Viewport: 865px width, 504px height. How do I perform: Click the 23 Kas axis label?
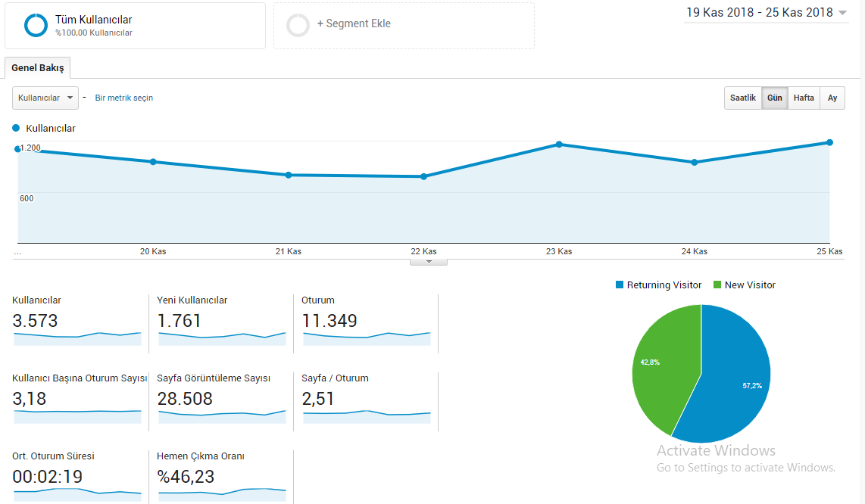(559, 251)
